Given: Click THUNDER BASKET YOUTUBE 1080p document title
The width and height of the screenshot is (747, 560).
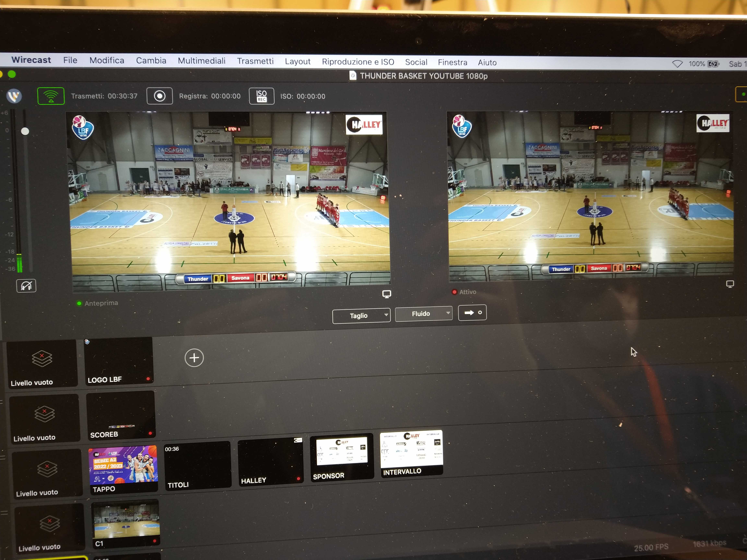Looking at the screenshot, I should 423,76.
